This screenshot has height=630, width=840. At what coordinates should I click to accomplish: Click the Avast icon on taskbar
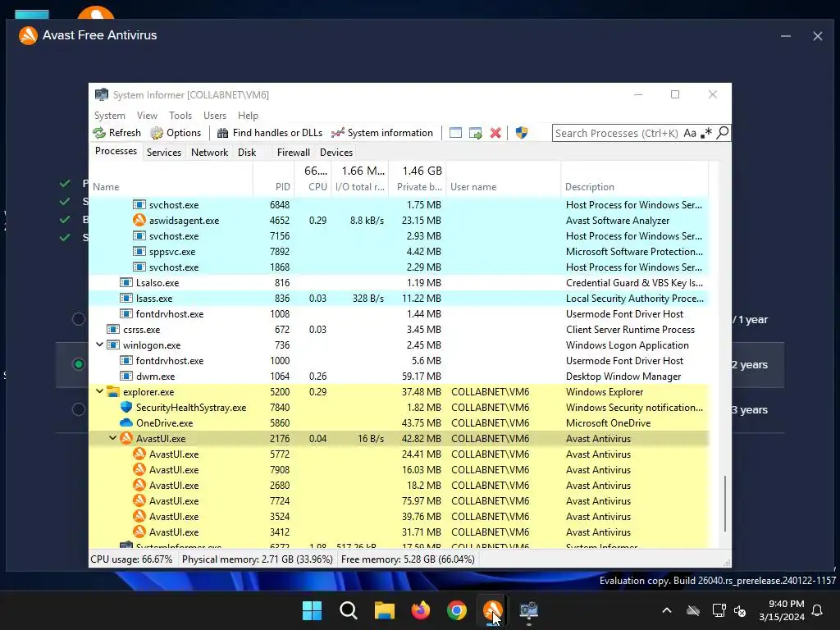492,610
